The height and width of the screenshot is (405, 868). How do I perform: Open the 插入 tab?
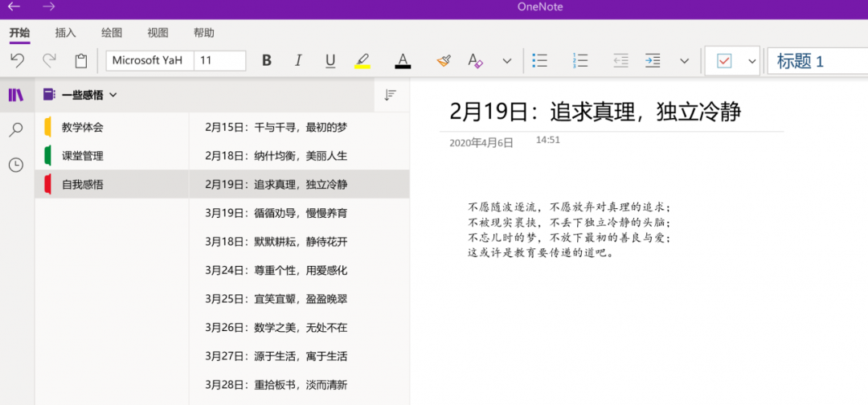point(65,33)
